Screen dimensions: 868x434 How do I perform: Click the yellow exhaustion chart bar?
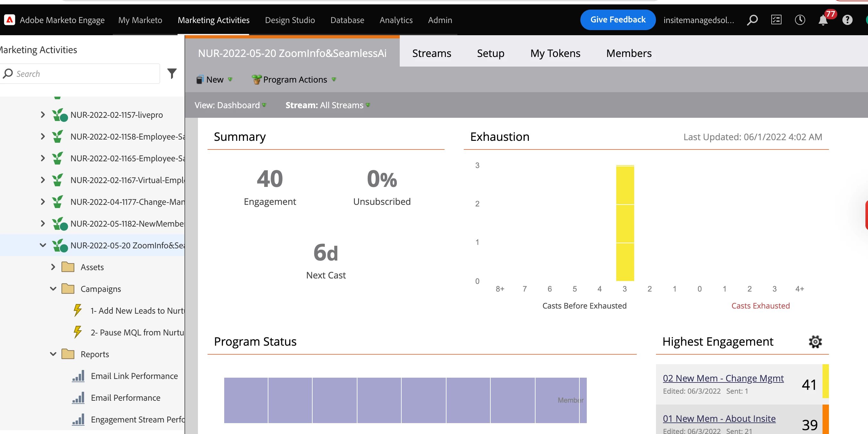[625, 223]
